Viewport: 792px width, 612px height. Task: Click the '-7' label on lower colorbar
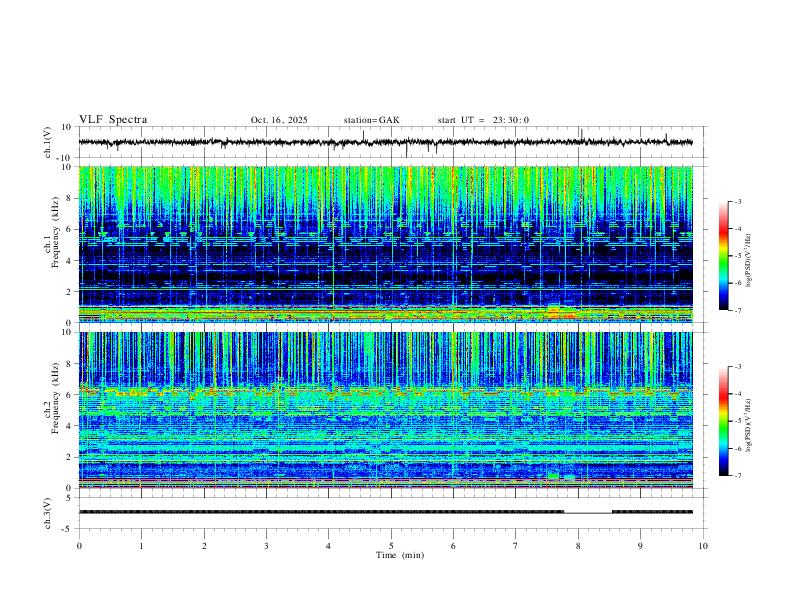coord(738,476)
